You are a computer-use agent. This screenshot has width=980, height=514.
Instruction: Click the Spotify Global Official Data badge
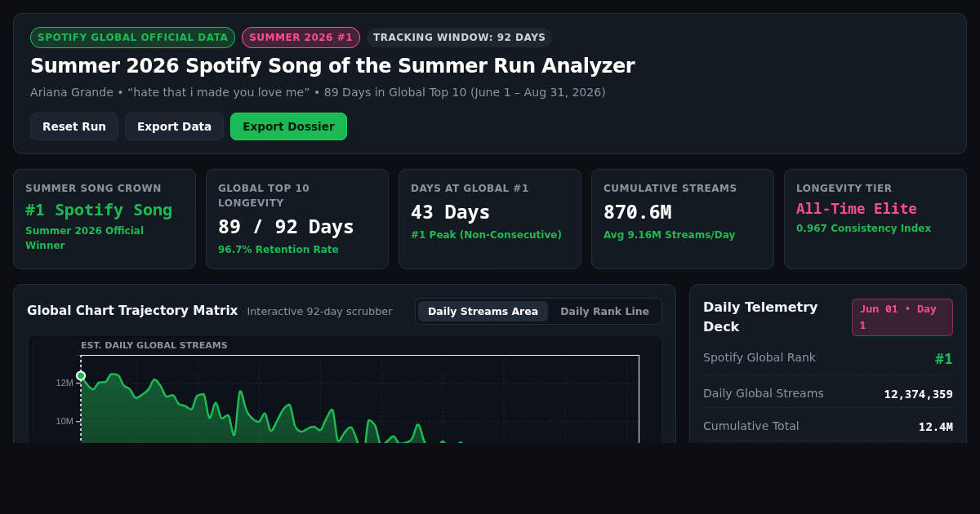coord(132,38)
